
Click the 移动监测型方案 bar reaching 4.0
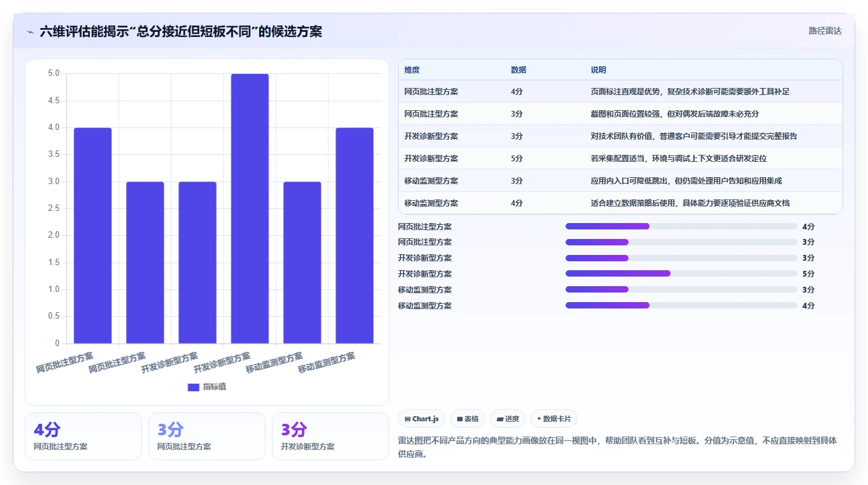[x=355, y=236]
